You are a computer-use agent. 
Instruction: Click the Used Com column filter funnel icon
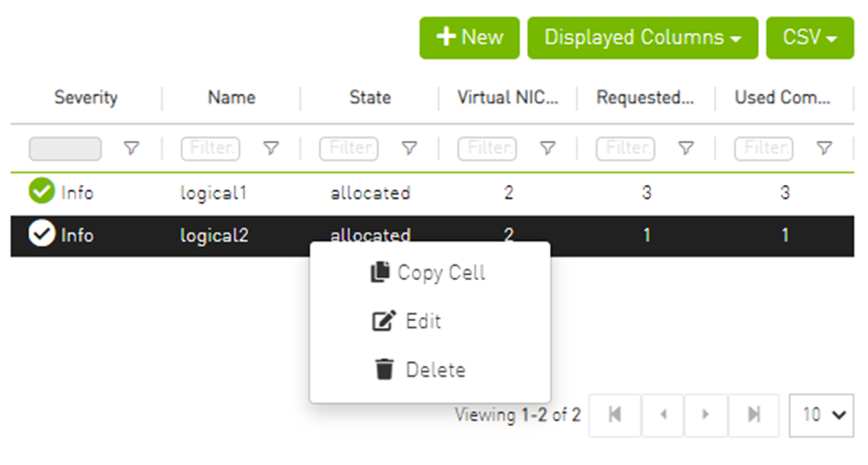(x=824, y=148)
